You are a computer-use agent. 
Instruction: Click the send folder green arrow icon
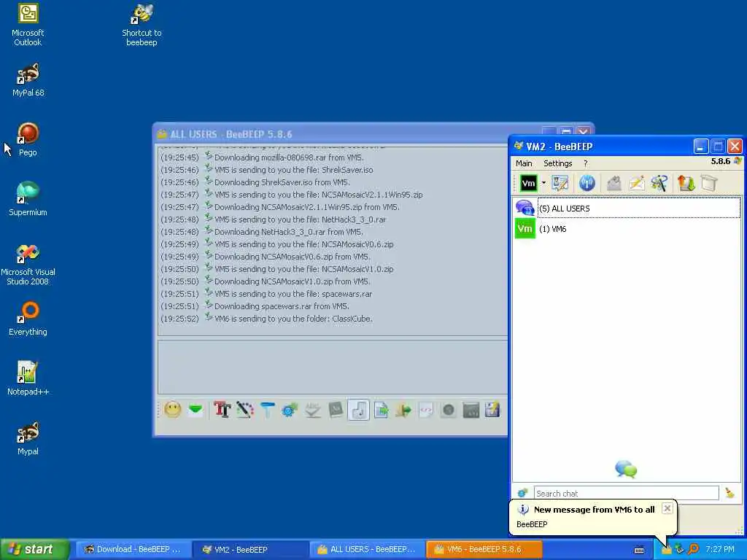[403, 410]
